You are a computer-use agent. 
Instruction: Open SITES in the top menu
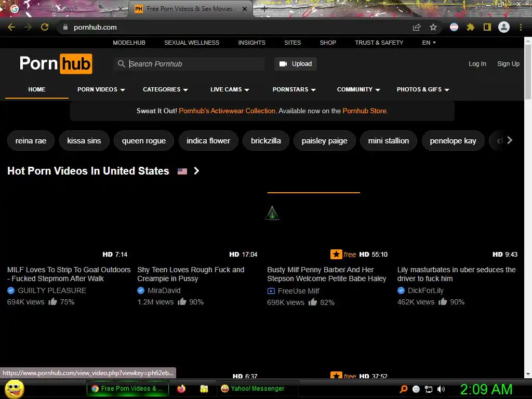[292, 43]
